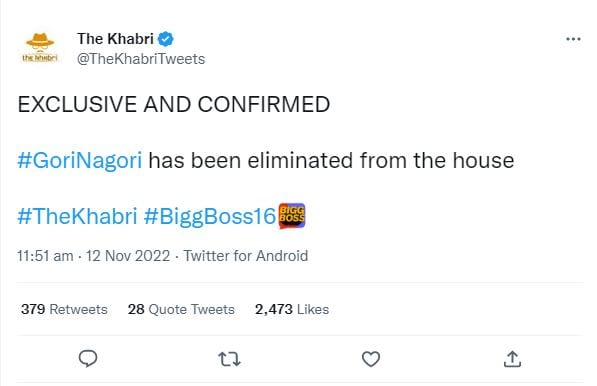Open the #GoriNagori hashtag

80,160
